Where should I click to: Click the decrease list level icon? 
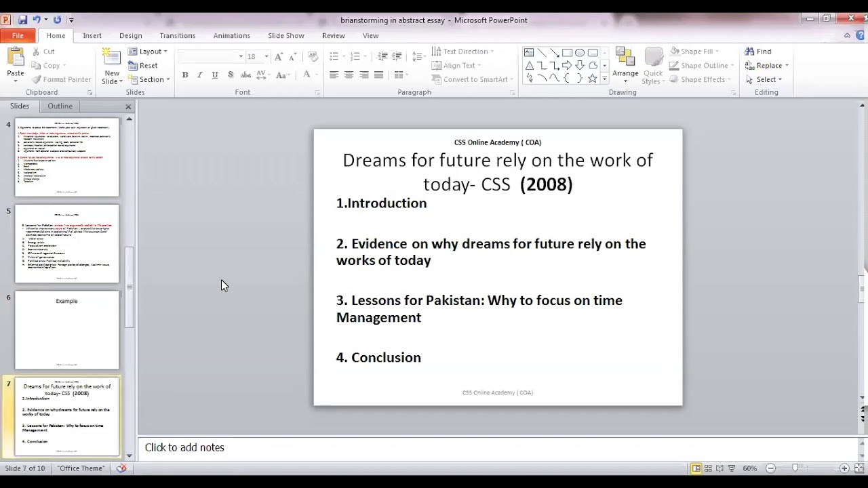coord(382,56)
